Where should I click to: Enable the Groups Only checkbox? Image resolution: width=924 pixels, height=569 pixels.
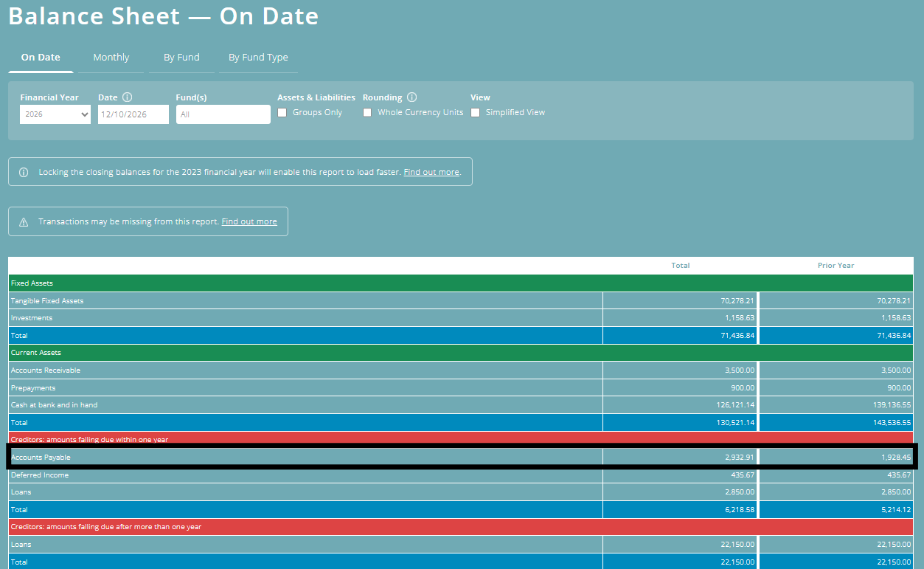click(x=282, y=113)
